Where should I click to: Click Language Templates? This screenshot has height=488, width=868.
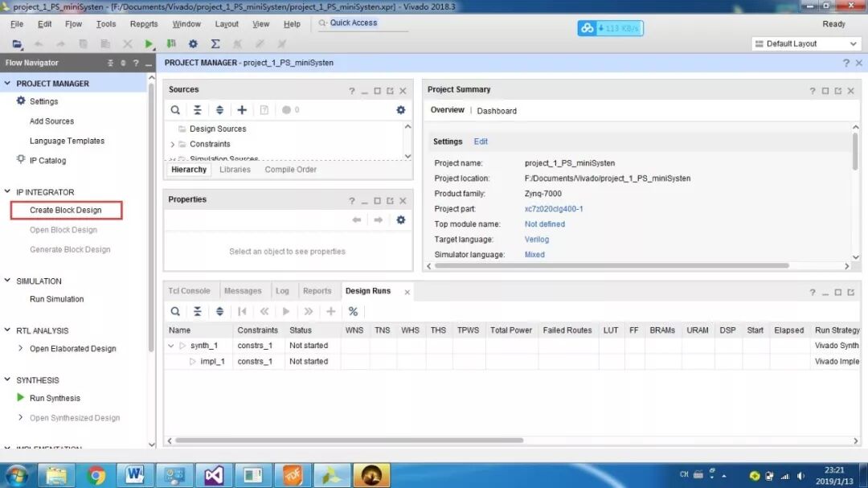coord(67,141)
